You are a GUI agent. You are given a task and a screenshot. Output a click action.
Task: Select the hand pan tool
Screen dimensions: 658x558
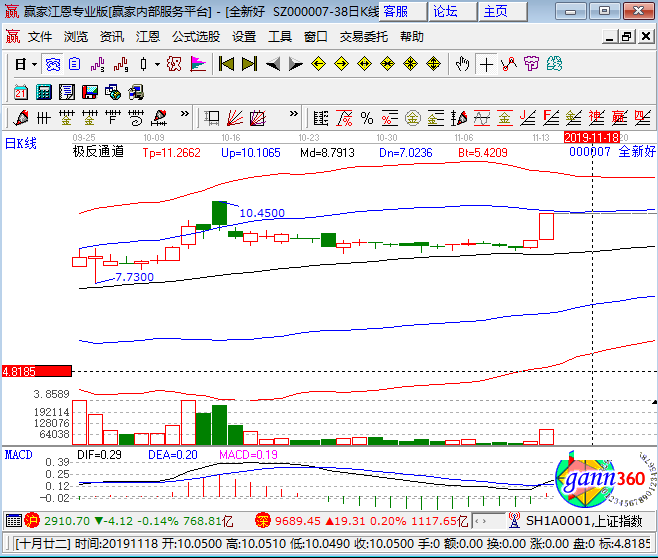tap(462, 65)
